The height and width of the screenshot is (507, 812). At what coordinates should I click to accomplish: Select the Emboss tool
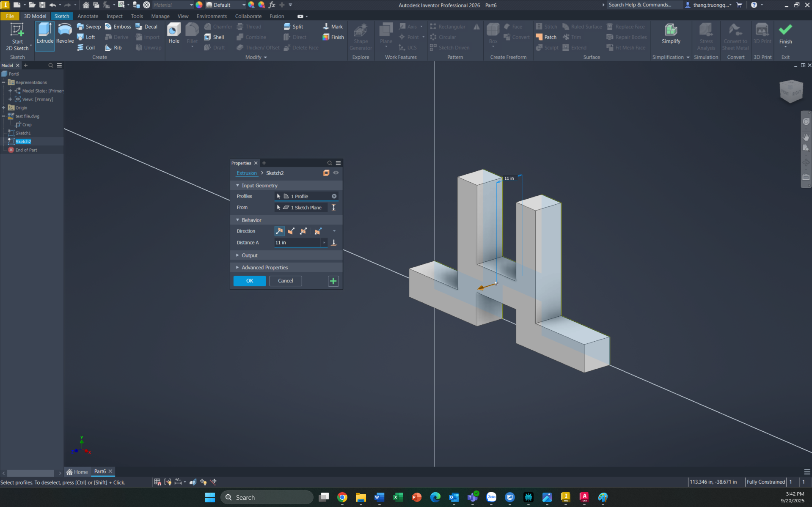[x=118, y=27]
